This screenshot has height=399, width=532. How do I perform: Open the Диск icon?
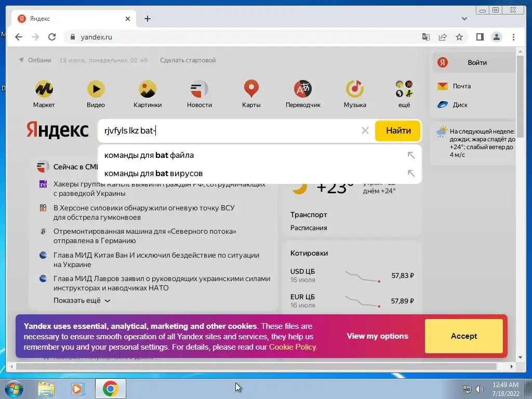(443, 105)
